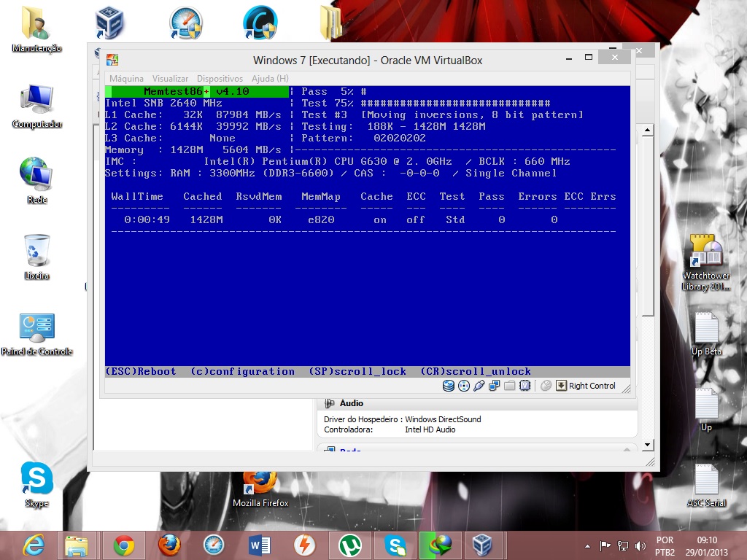Click the "Windows DirectSound" driver value
The width and height of the screenshot is (747, 560).
[443, 419]
